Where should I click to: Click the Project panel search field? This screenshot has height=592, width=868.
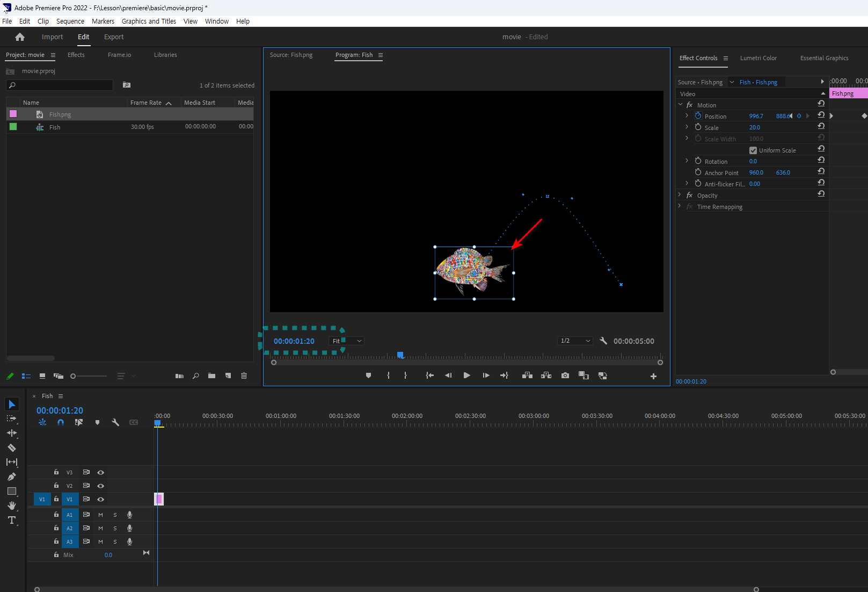click(60, 85)
